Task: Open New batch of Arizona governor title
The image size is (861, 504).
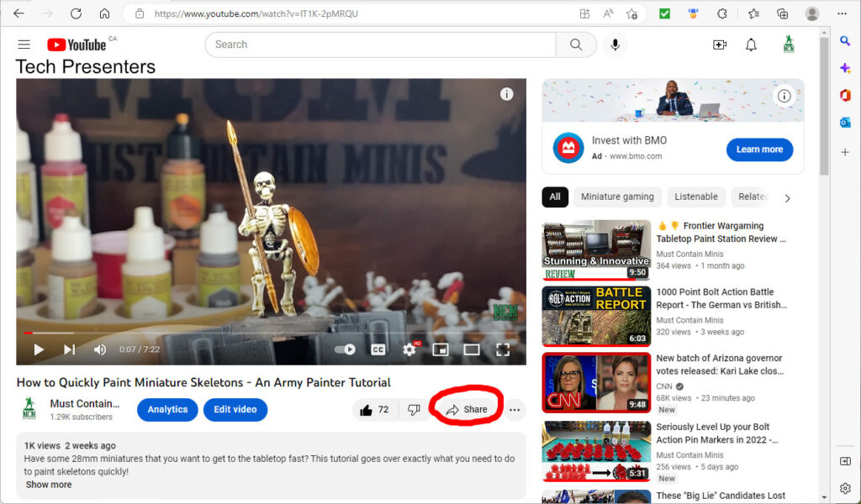Action: click(x=720, y=365)
